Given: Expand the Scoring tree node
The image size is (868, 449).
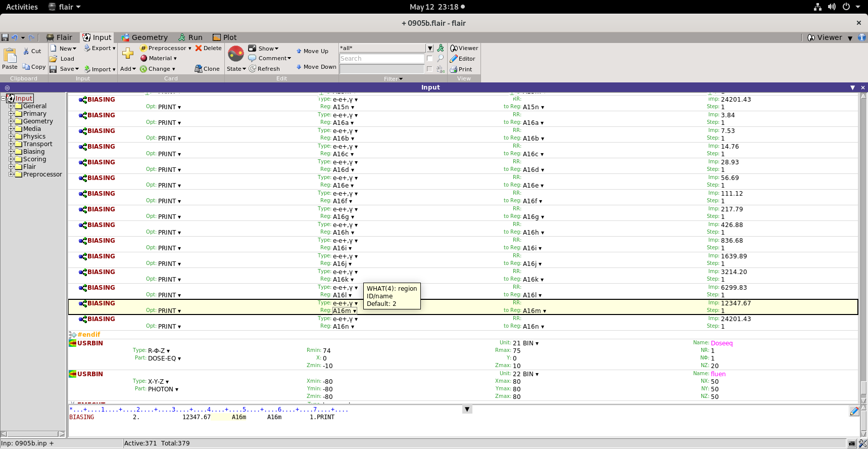Looking at the screenshot, I should (x=11, y=159).
